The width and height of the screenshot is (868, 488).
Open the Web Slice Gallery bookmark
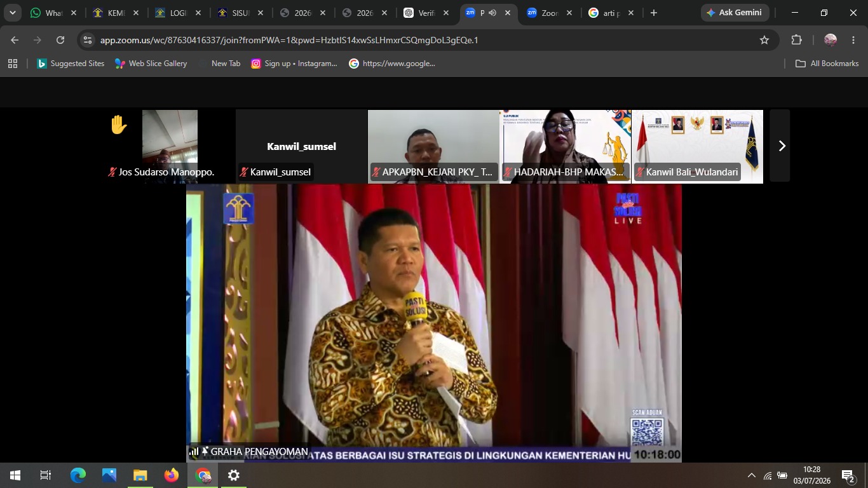(151, 64)
